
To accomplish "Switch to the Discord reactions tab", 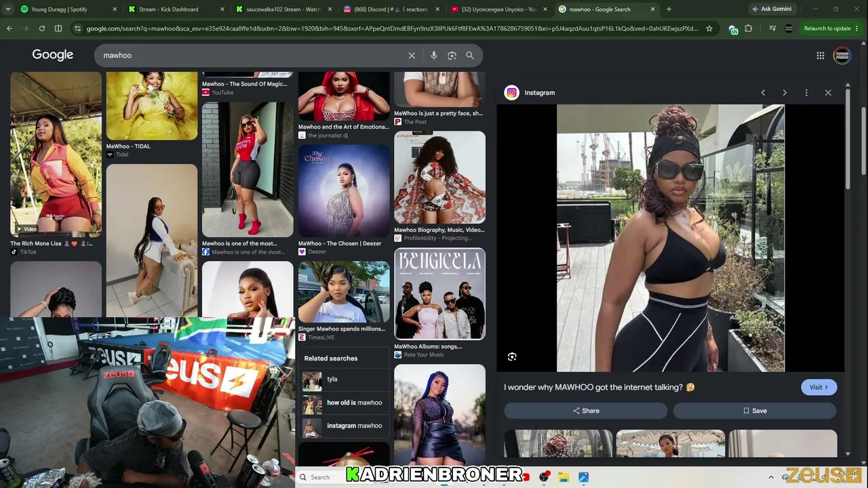I will 391,9.
